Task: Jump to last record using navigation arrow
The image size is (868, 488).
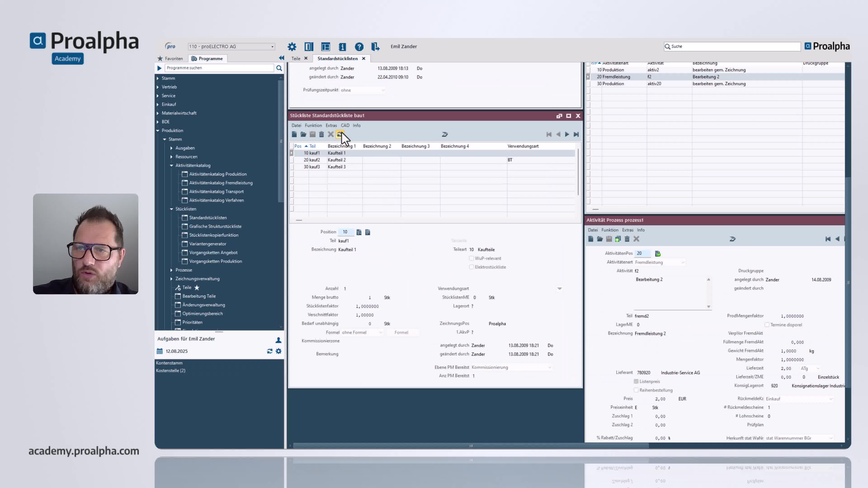Action: click(577, 134)
